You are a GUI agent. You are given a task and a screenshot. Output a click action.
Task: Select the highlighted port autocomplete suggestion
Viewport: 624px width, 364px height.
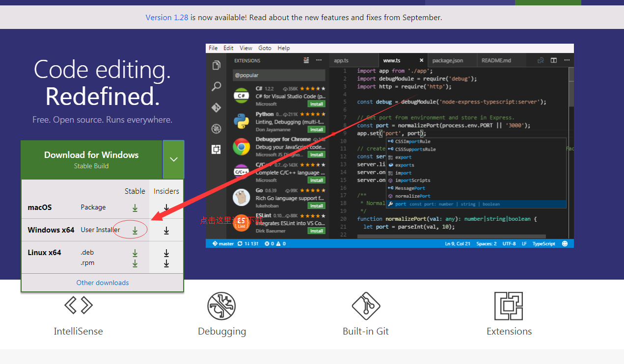tap(476, 204)
